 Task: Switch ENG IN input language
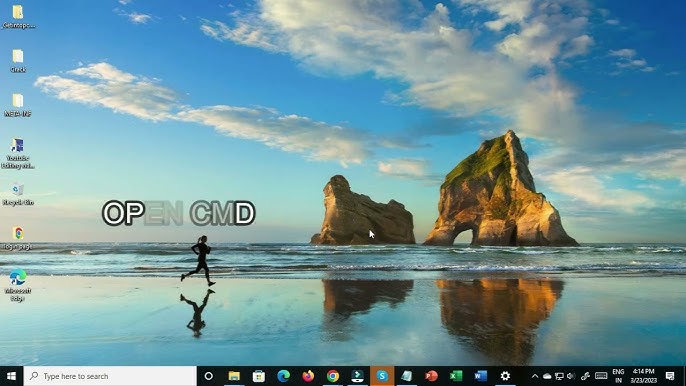tap(618, 376)
